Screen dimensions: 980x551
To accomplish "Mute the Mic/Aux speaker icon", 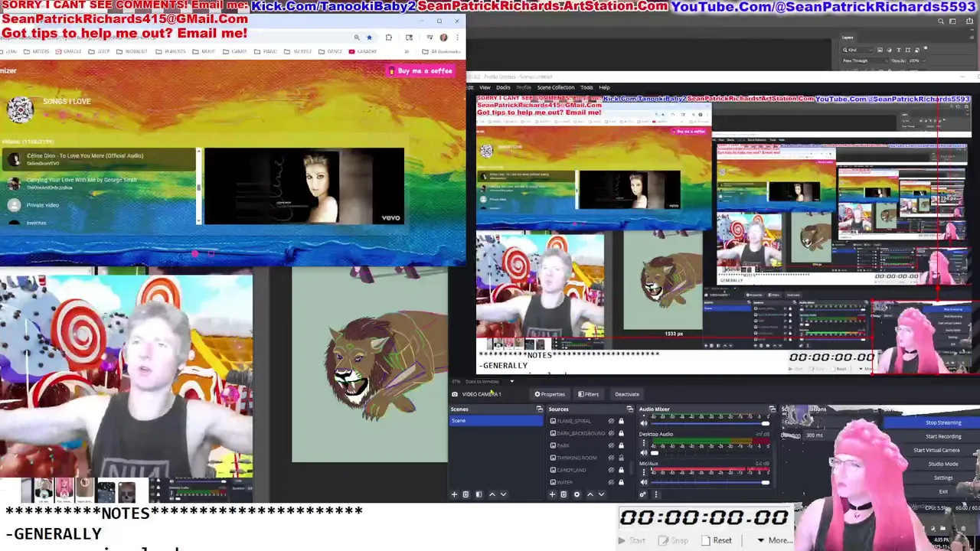I will pyautogui.click(x=644, y=482).
